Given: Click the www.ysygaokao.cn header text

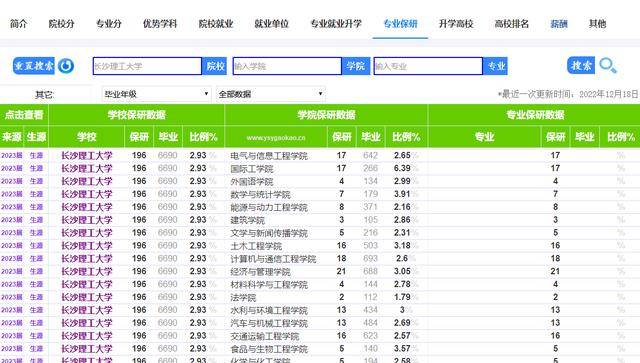Looking at the screenshot, I should click(276, 138).
